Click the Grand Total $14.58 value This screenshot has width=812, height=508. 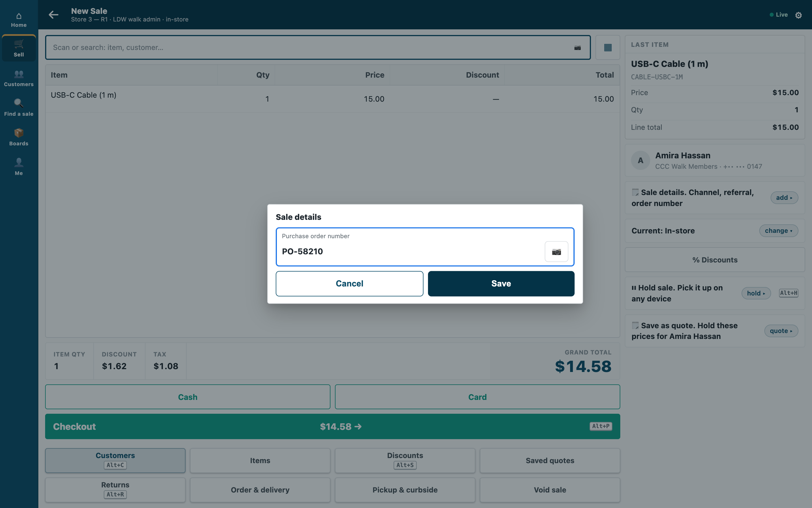click(583, 366)
